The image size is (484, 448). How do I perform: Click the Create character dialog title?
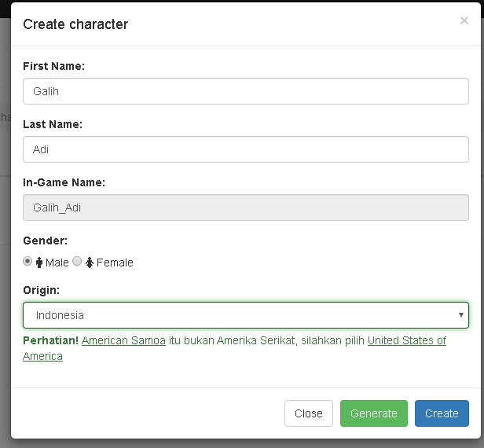click(75, 24)
